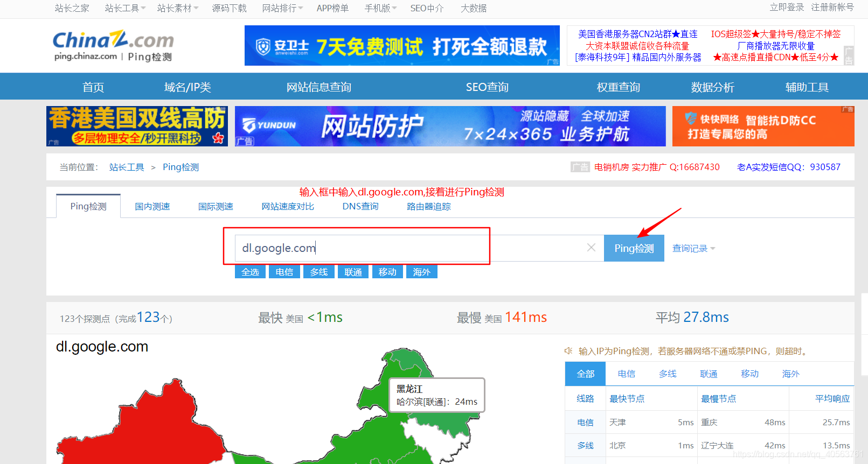Click 电信 in the 线路 column of the table
This screenshot has height=464, width=868.
click(585, 423)
